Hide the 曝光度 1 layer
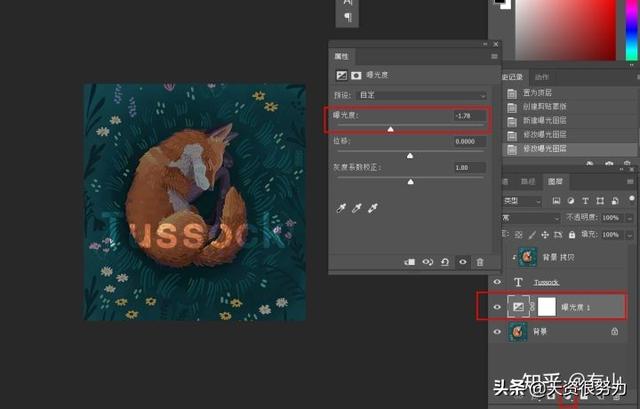 click(497, 306)
